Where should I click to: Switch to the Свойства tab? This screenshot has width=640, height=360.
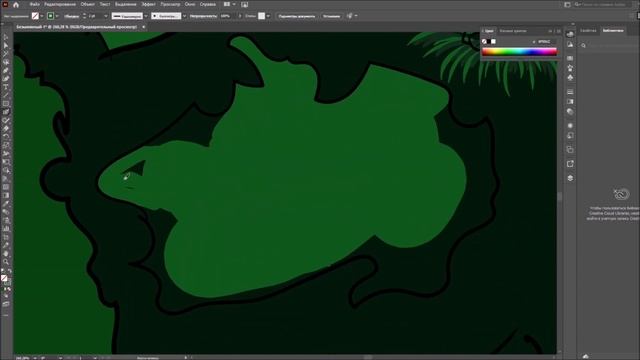[x=588, y=31]
